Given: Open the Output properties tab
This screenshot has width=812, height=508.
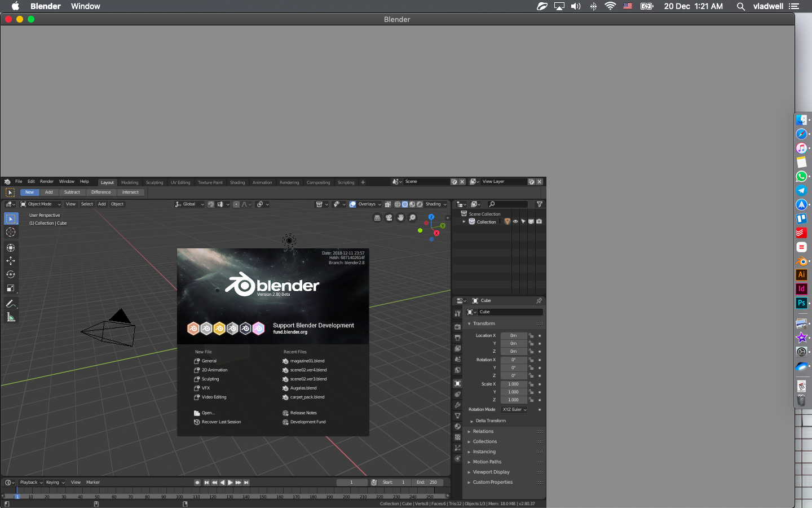Looking at the screenshot, I should (458, 338).
